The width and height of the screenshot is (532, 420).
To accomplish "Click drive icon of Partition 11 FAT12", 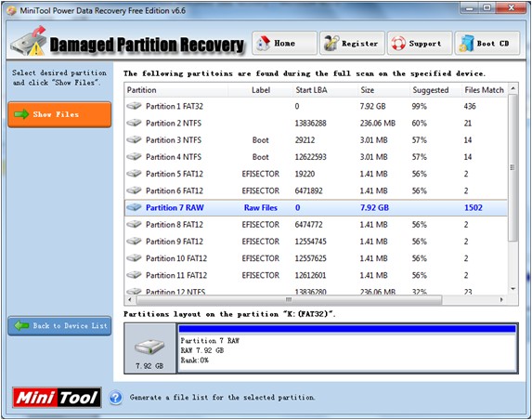I will point(134,275).
